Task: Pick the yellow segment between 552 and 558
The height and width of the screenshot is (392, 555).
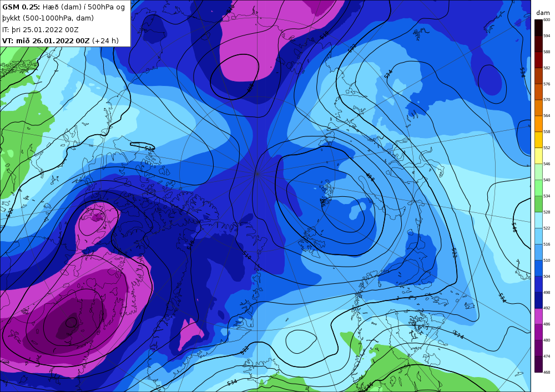Action: 538,140
